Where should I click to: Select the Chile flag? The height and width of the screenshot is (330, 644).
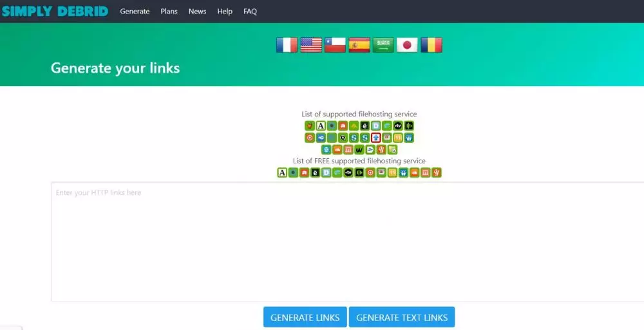pyautogui.click(x=335, y=45)
